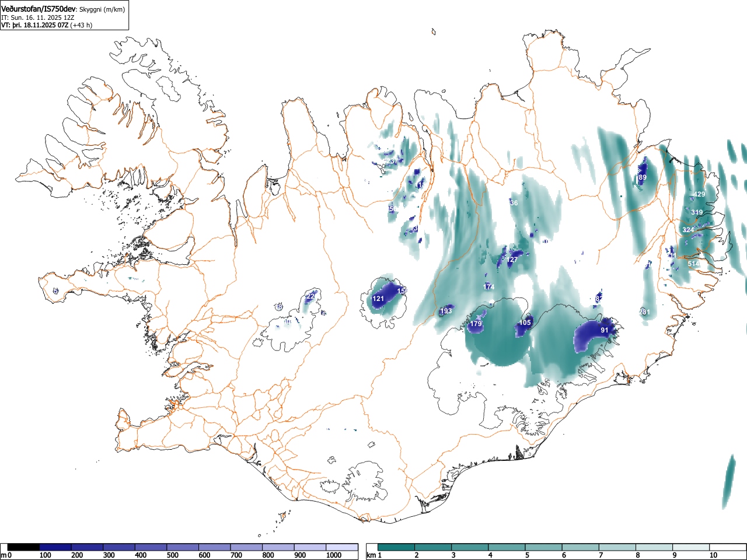
Task: Click the 429 visibility value on the map
Action: (699, 194)
